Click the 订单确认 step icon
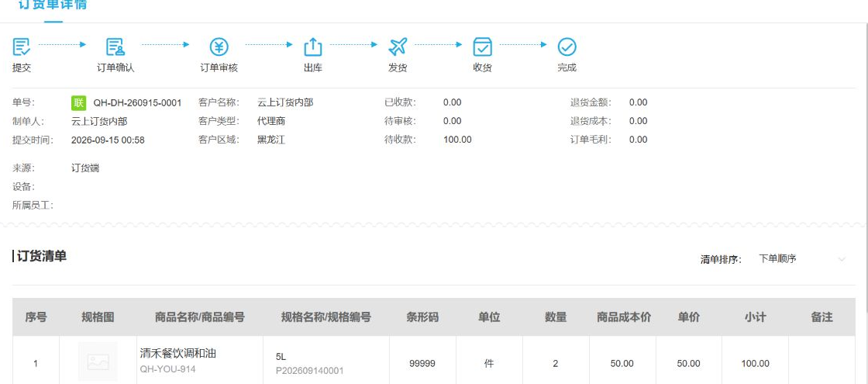 pyautogui.click(x=115, y=47)
